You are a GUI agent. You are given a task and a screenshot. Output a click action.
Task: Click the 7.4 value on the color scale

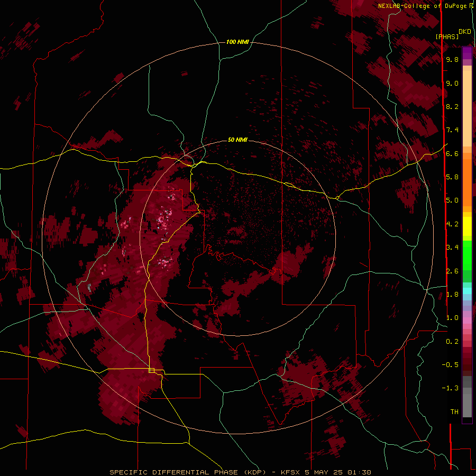(452, 130)
